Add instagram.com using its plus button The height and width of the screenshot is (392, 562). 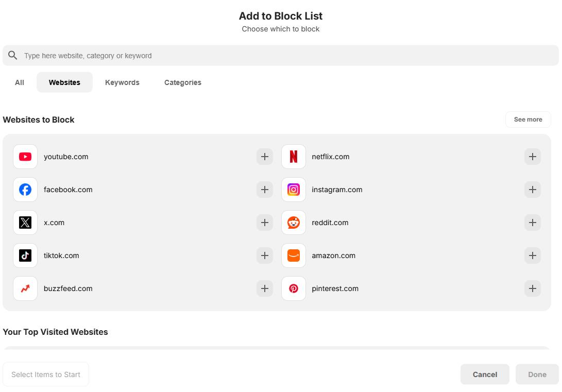[532, 190]
